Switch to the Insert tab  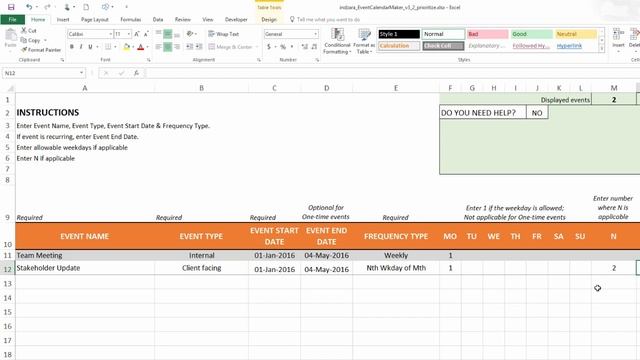pyautogui.click(x=63, y=19)
